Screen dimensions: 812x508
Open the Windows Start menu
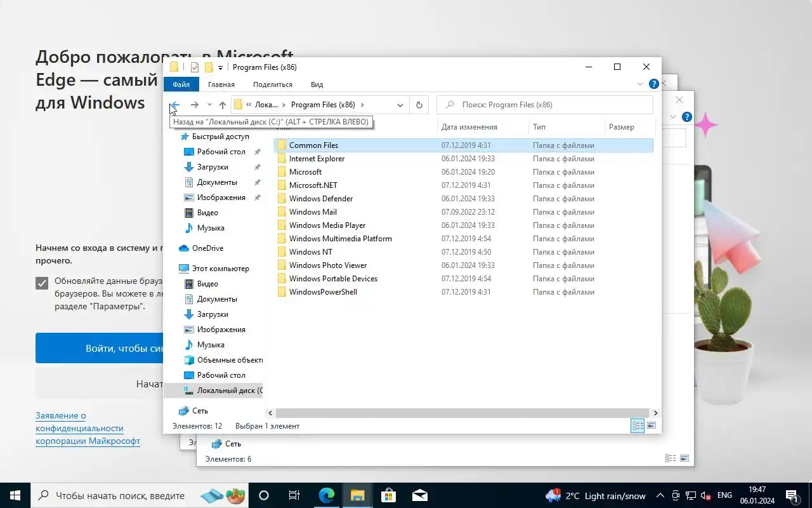click(15, 495)
